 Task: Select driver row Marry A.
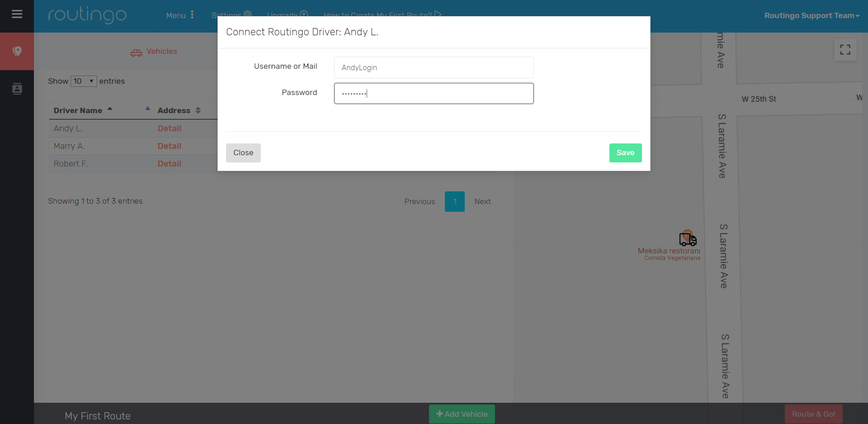(69, 146)
